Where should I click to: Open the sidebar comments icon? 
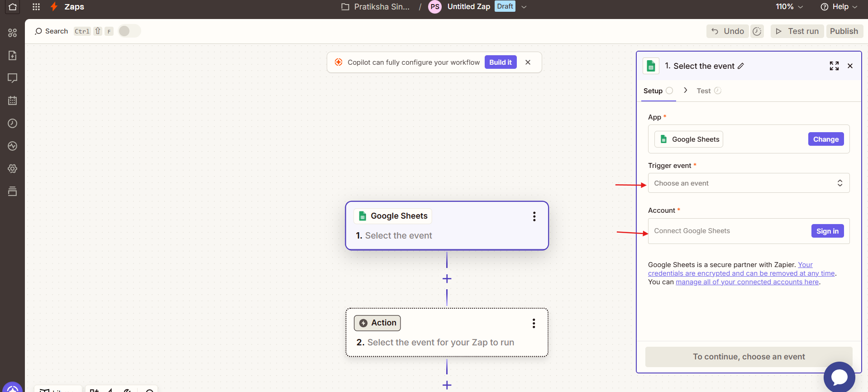pos(13,78)
